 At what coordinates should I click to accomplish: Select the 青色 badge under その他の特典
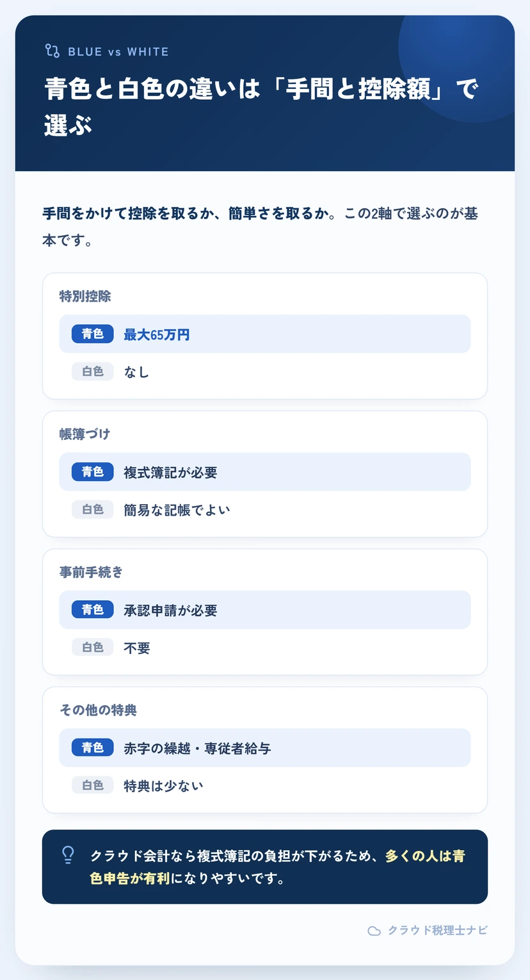pos(93,747)
